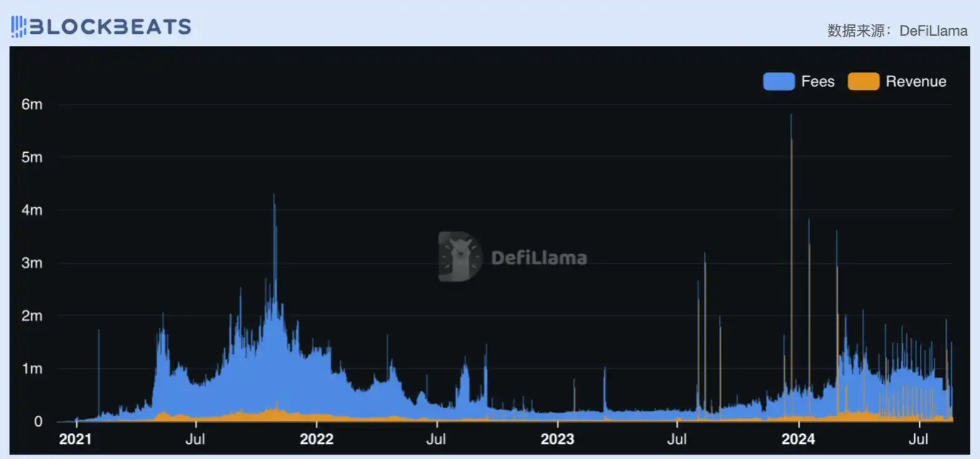Viewport: 980px width, 459px height.
Task: Click the BLOCKBEATS brand name text
Action: click(x=111, y=26)
